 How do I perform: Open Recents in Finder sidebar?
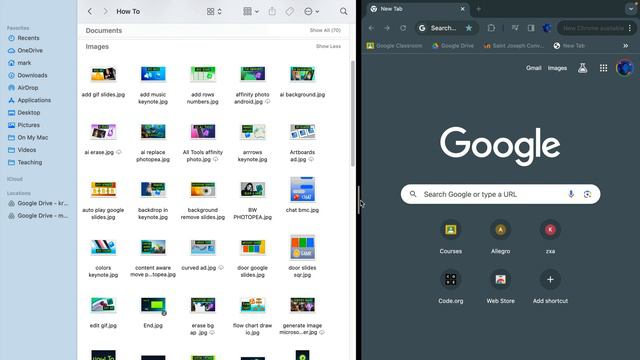[24, 38]
